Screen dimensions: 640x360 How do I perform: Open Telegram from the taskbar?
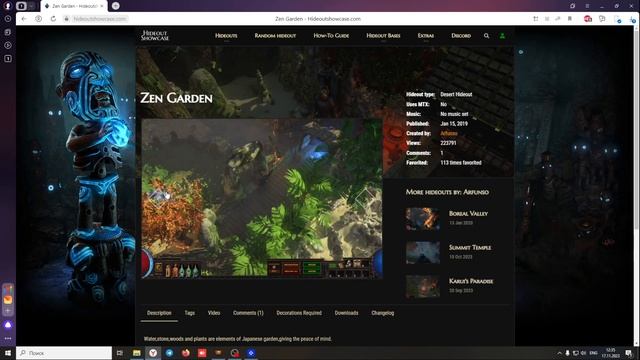[169, 353]
